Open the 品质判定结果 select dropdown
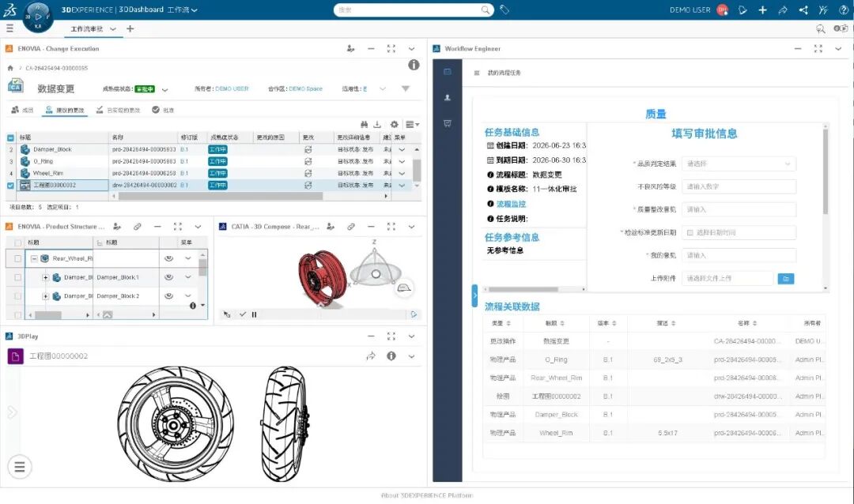Viewport: 854px width, 504px height. tap(738, 164)
